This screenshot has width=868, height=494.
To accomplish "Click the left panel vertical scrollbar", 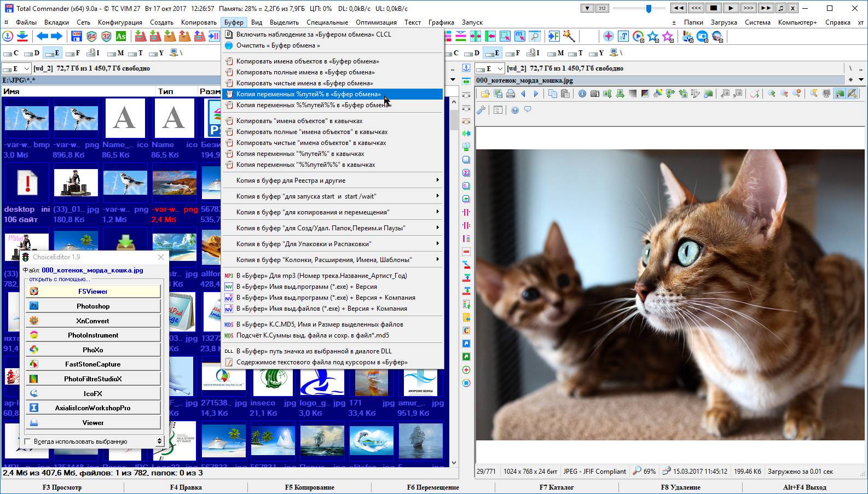I will (454, 282).
